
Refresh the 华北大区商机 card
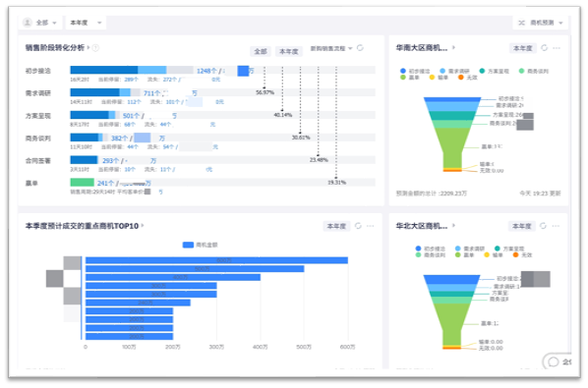(x=543, y=226)
